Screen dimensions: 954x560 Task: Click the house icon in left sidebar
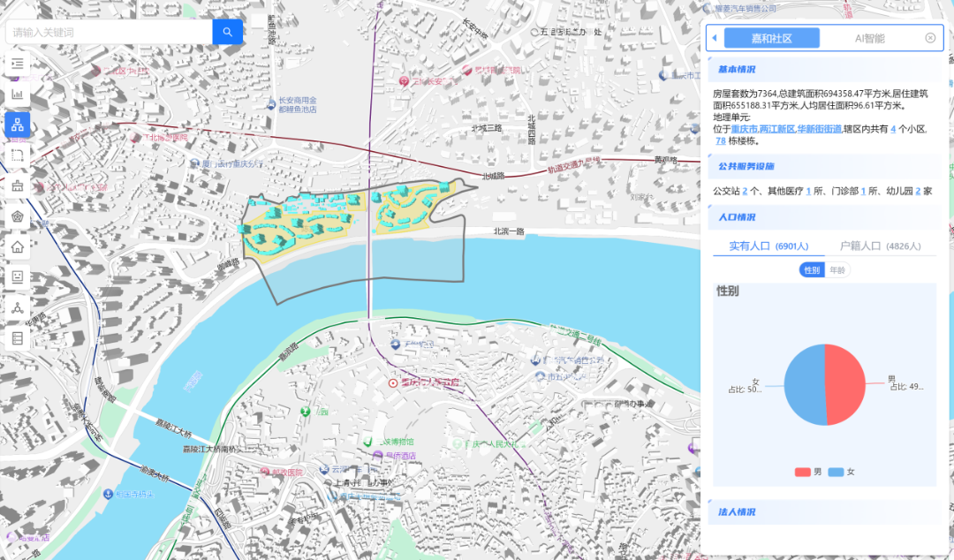click(17, 246)
